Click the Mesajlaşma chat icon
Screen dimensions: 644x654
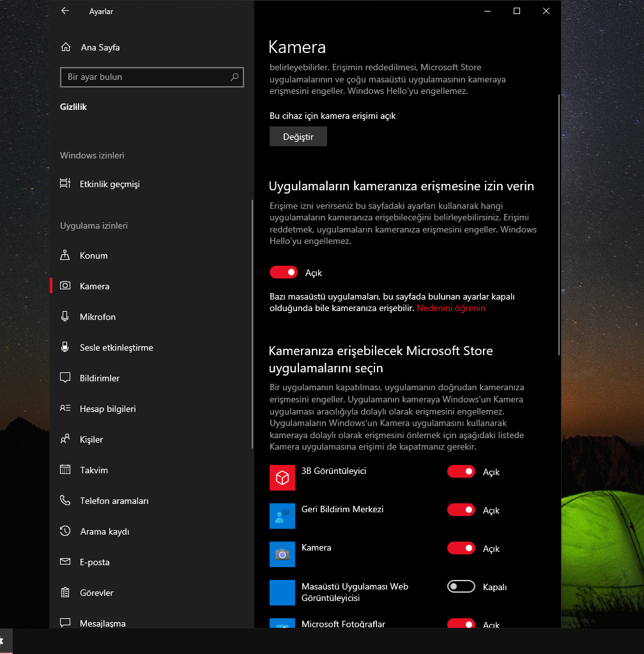65,623
